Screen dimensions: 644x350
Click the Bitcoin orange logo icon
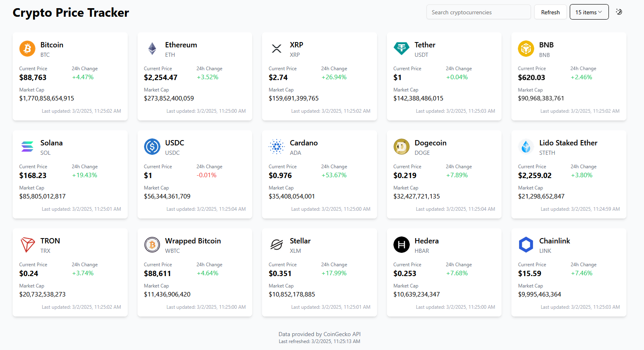point(27,49)
